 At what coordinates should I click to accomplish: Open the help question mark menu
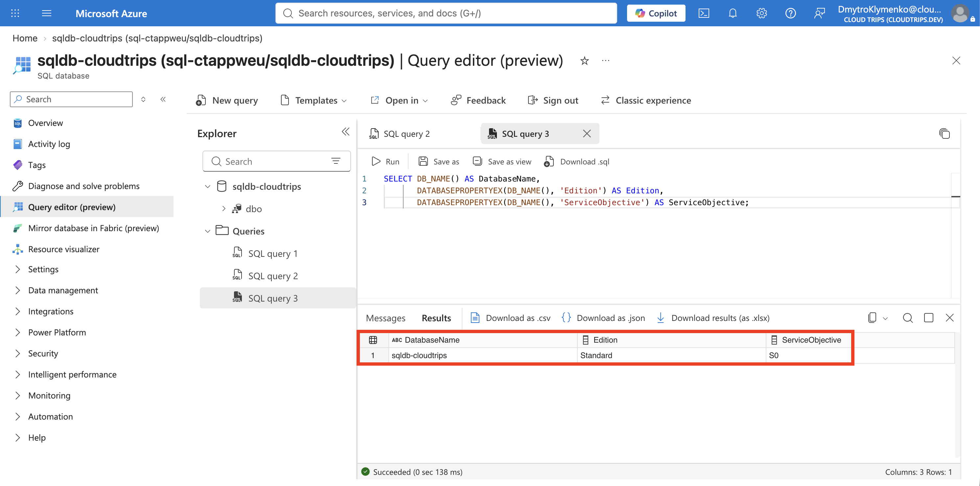(790, 13)
